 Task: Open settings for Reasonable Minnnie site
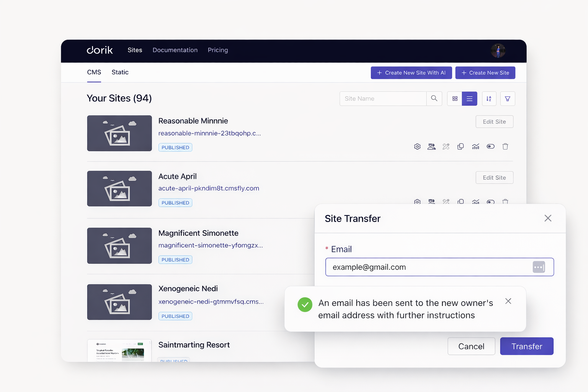coord(417,147)
